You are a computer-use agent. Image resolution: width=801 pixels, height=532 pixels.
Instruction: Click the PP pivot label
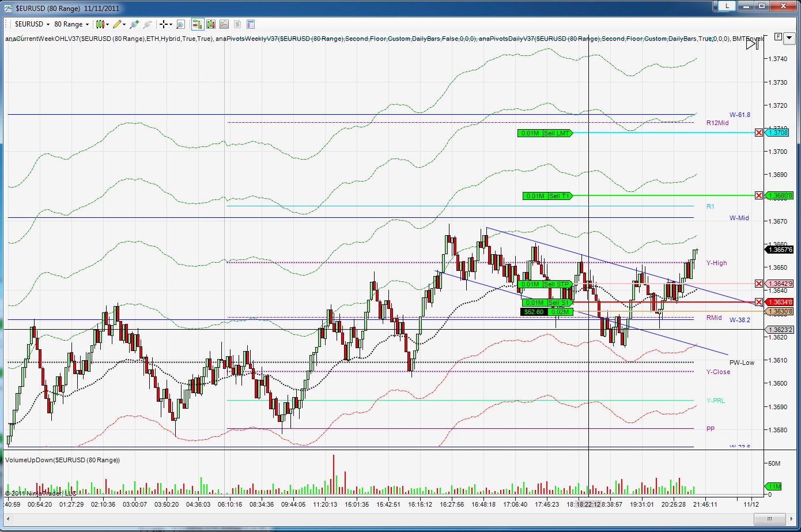point(710,429)
